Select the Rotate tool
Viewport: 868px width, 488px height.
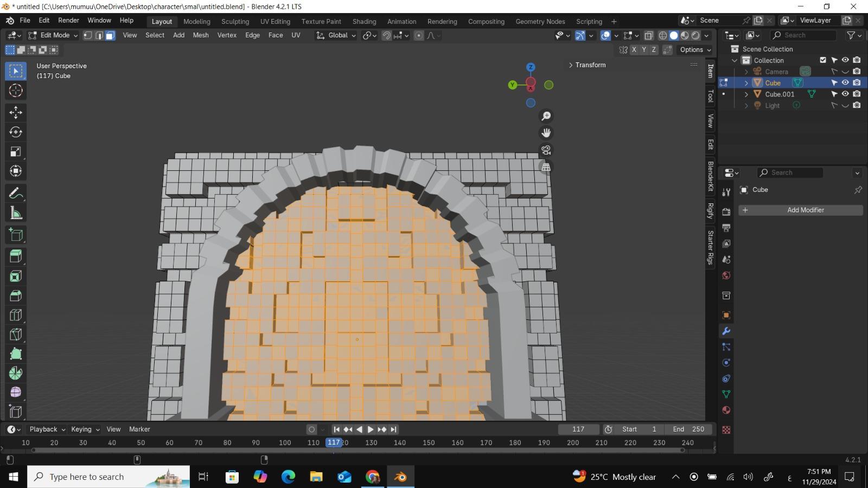pyautogui.click(x=16, y=132)
